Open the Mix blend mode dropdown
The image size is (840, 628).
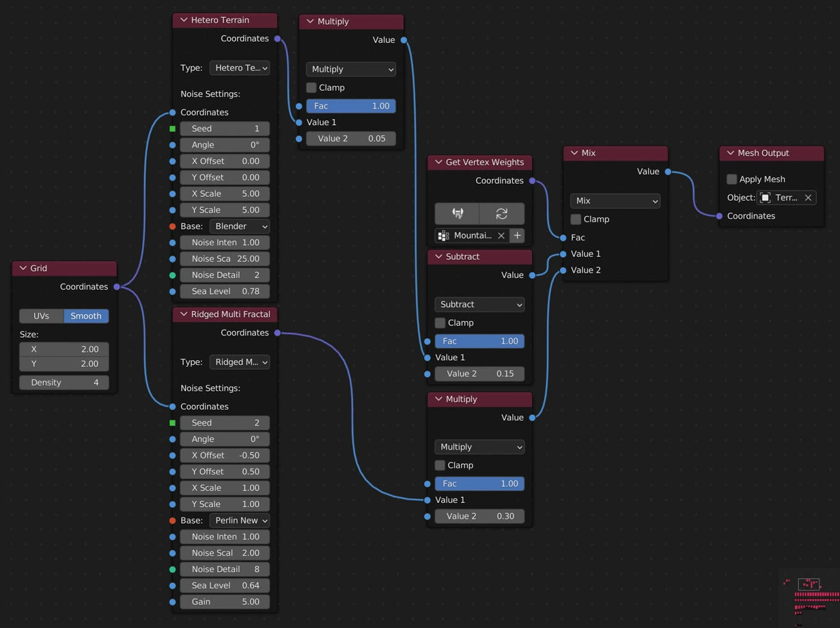(615, 201)
